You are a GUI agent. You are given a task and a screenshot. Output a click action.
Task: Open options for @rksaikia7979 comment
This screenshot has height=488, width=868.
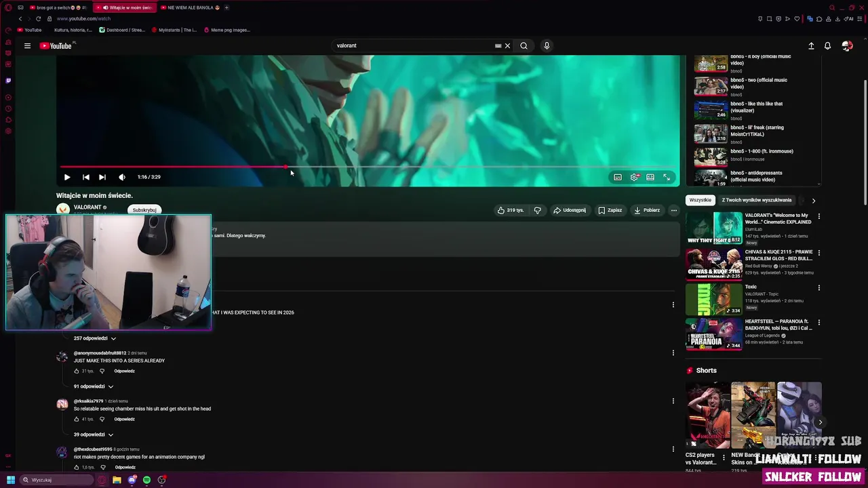(x=673, y=401)
